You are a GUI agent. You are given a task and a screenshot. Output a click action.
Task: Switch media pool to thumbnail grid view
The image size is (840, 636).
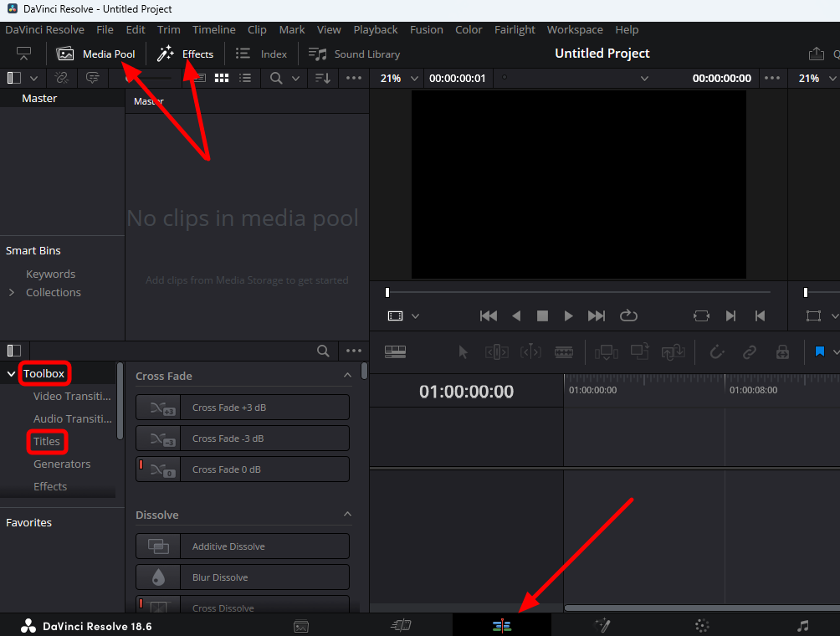(222, 78)
